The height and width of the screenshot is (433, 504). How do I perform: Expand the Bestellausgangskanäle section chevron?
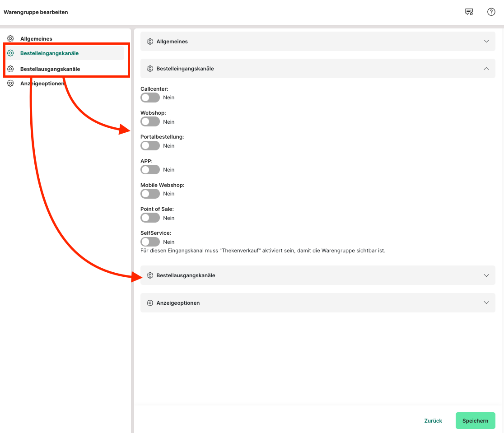point(486,275)
